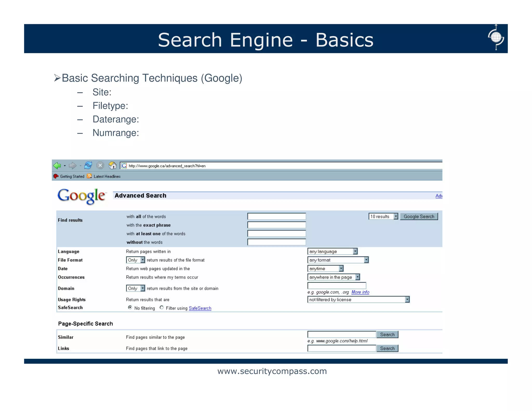Click the 'Site:' bullet text
This screenshot has height=411, width=532.
click(x=102, y=92)
